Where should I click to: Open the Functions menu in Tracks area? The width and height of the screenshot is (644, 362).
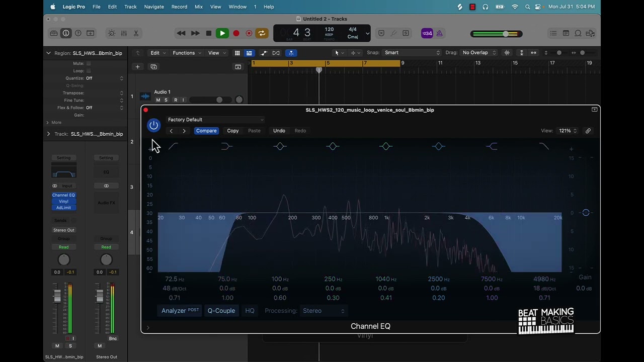pyautogui.click(x=187, y=53)
